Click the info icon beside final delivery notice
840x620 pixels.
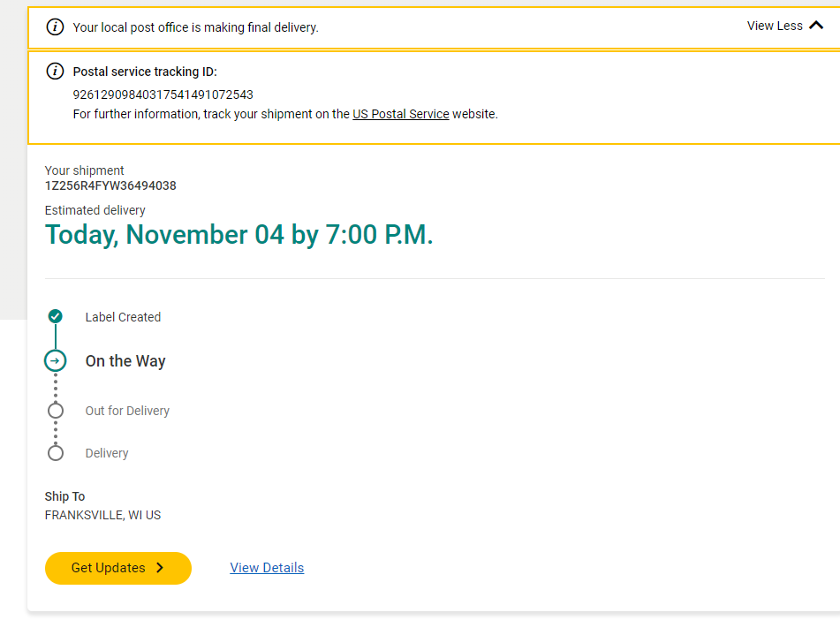pos(55,26)
